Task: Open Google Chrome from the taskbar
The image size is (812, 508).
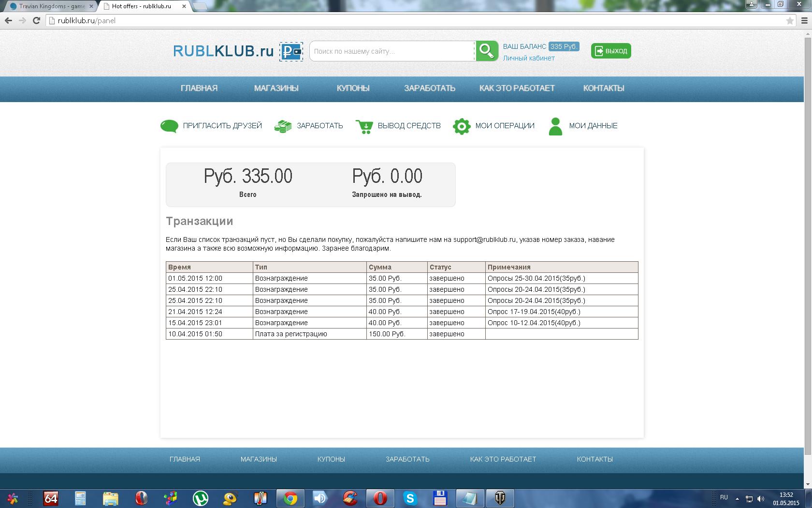Action: (x=290, y=498)
